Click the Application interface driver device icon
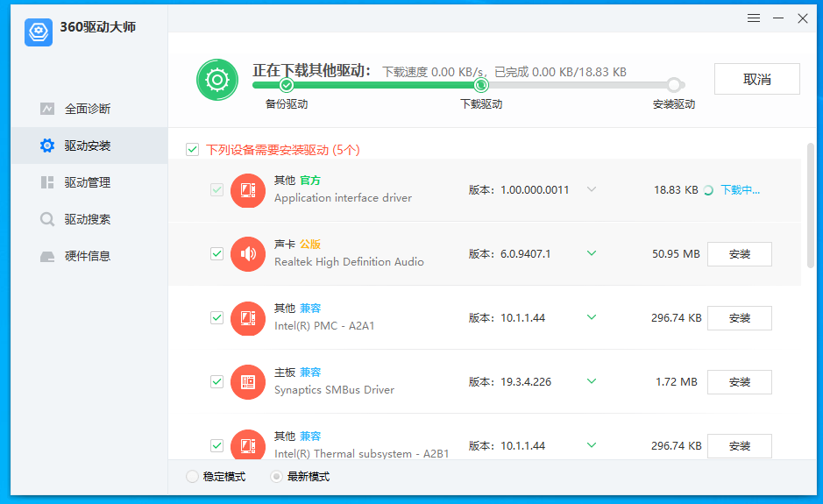The image size is (823, 504). pyautogui.click(x=248, y=190)
